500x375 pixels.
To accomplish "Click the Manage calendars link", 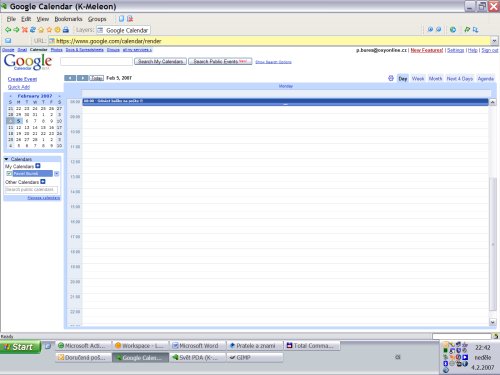I will pos(44,198).
